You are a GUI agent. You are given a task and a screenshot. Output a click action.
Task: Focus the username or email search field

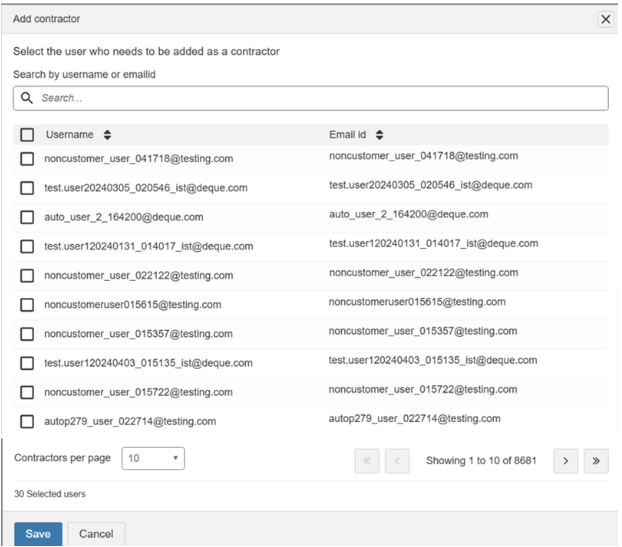coord(320,98)
